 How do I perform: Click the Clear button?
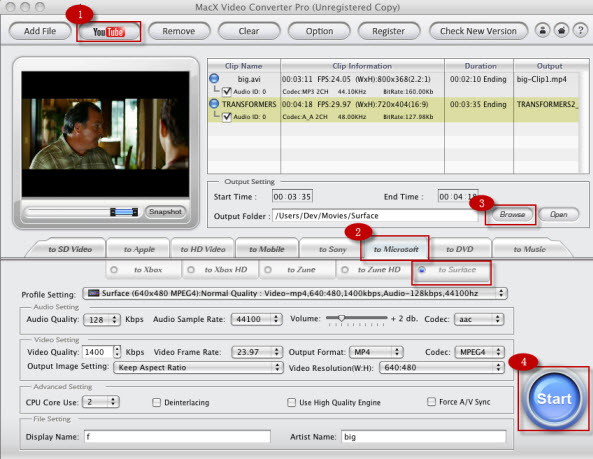point(249,31)
